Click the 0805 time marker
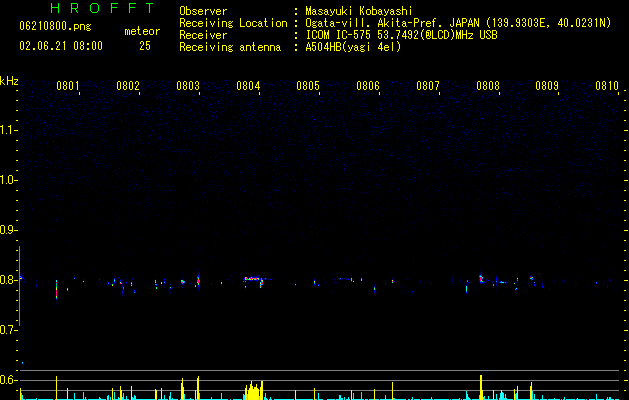Viewport: 629px width, 400px height. (308, 86)
